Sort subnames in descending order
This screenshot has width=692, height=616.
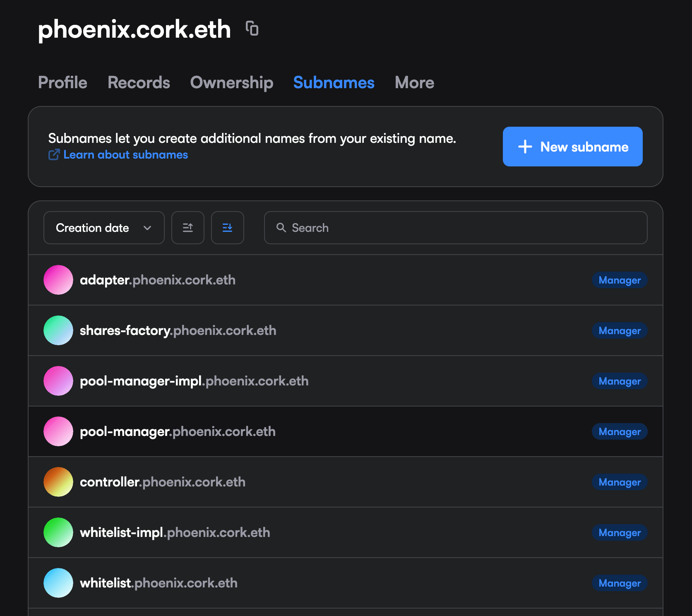click(x=227, y=228)
